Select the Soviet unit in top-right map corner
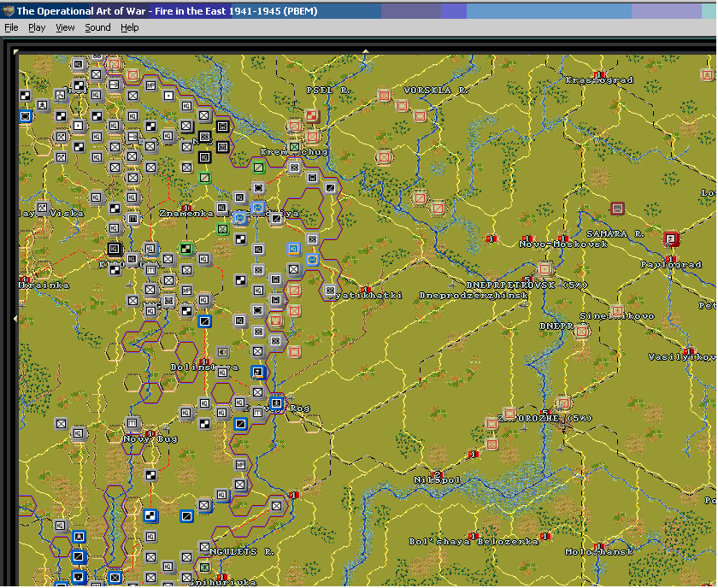This screenshot has height=588, width=718. [708, 74]
